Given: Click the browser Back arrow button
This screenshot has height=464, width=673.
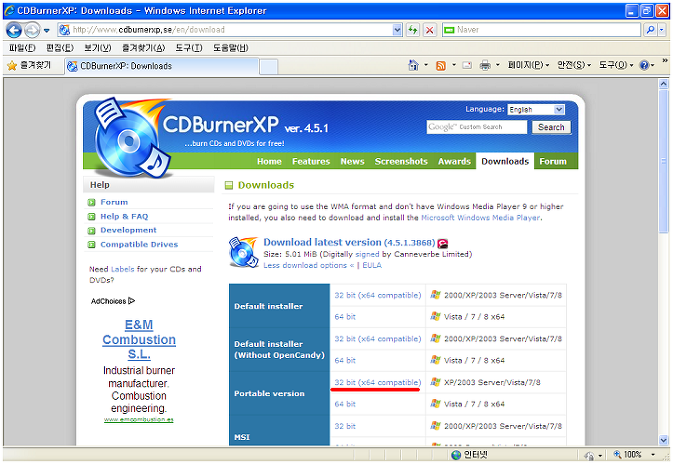Looking at the screenshot, I should pos(14,30).
